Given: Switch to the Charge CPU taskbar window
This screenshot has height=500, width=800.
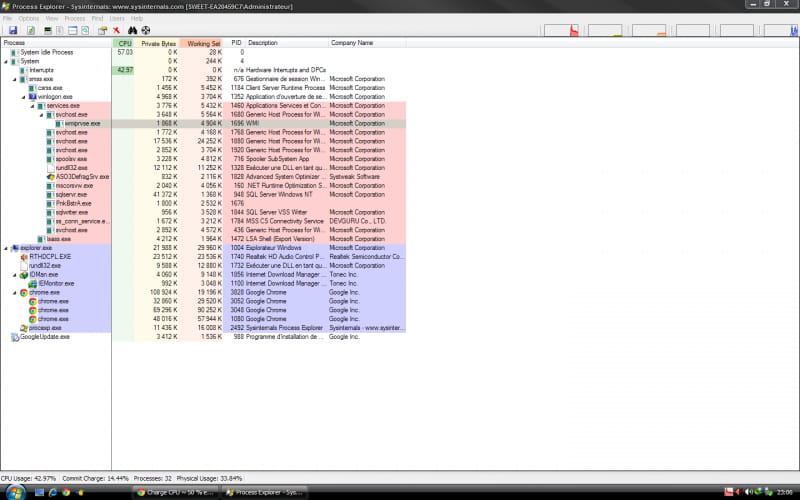Looking at the screenshot, I should point(176,492).
